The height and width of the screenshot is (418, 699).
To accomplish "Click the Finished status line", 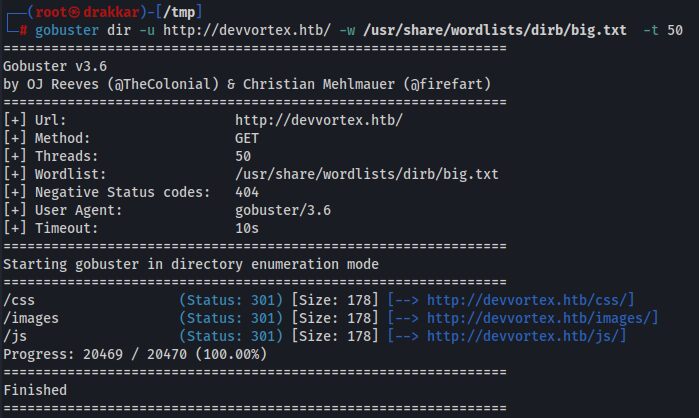I will coord(35,390).
